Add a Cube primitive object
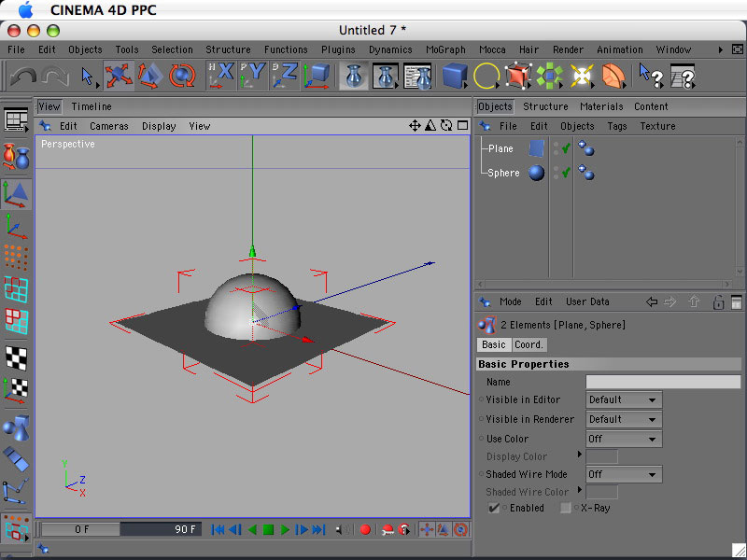Image resolution: width=747 pixels, height=560 pixels. [454, 76]
